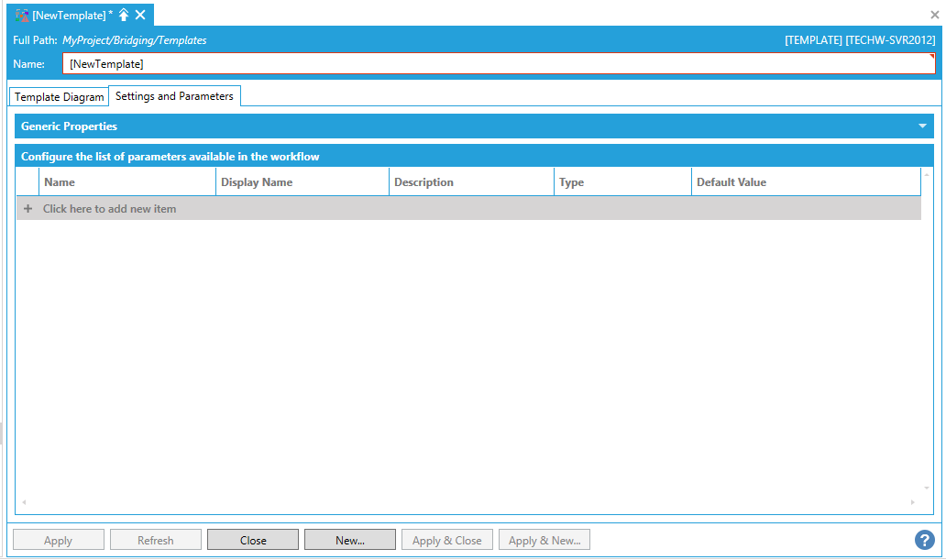
Task: Click the horizontal scrollbar right arrow
Action: click(912, 502)
